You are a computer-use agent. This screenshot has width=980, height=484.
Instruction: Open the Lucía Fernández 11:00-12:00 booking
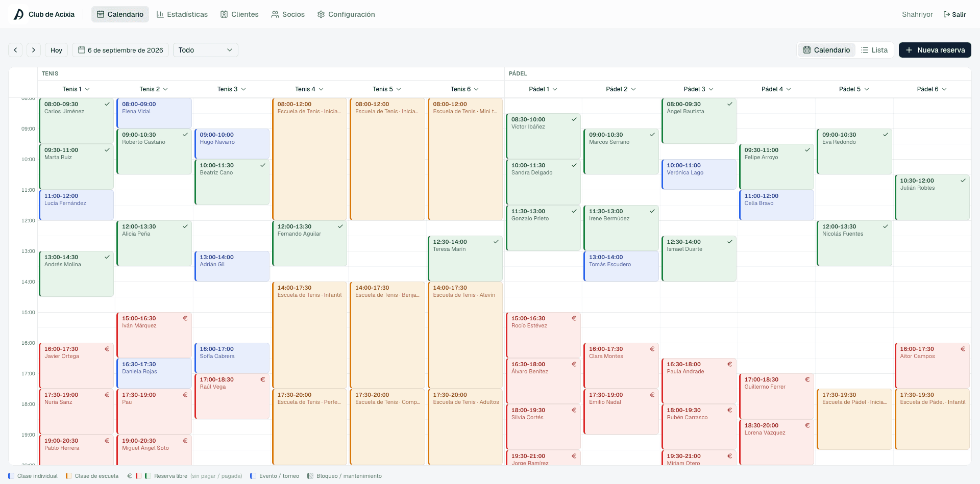(76, 205)
